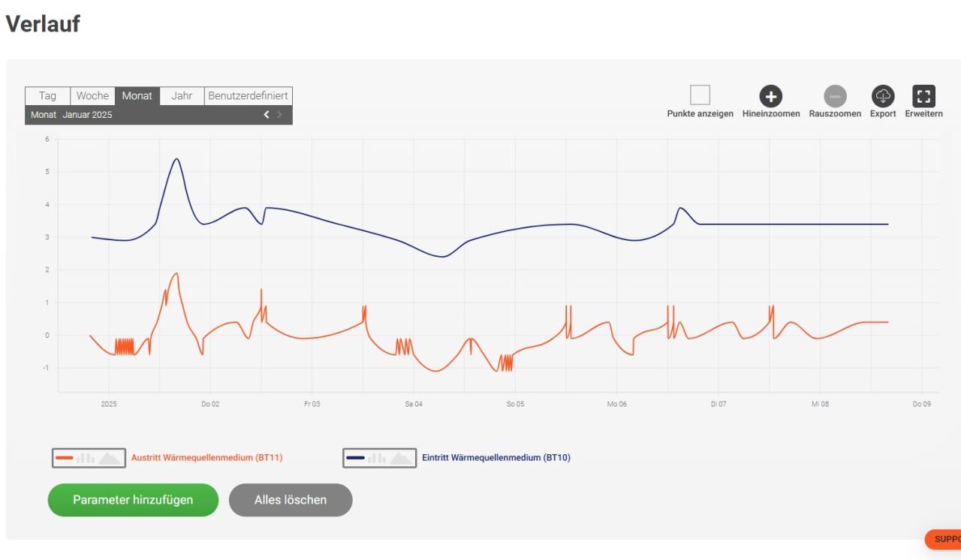This screenshot has height=560, width=961.
Task: Click the Export cloud download icon
Action: [x=883, y=96]
